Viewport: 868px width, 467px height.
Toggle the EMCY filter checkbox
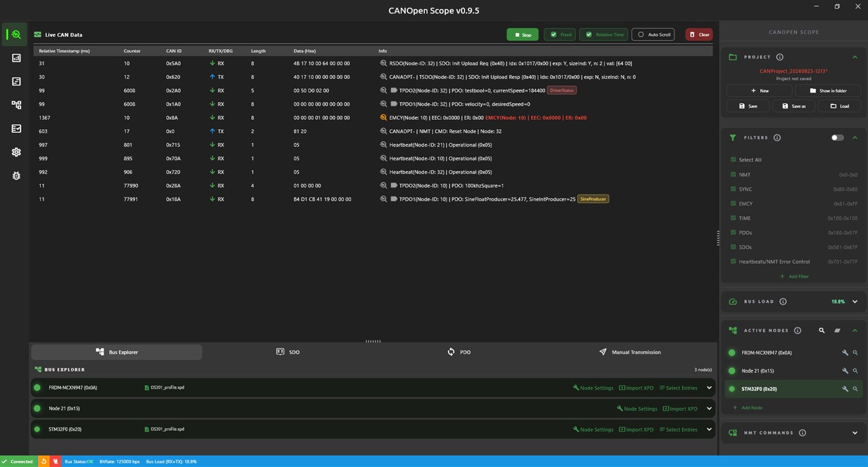click(x=733, y=204)
